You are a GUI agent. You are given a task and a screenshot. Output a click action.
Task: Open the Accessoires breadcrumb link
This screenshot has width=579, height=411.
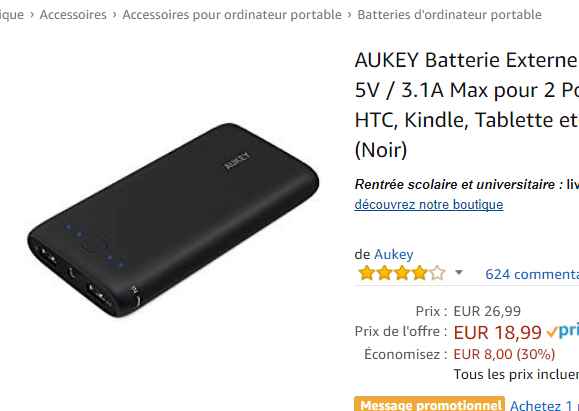[x=73, y=15]
